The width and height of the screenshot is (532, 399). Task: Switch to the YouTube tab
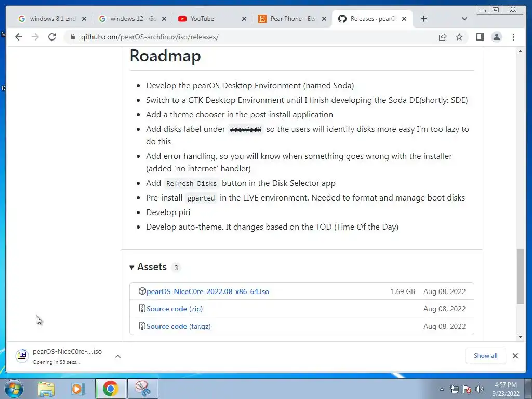point(208,19)
